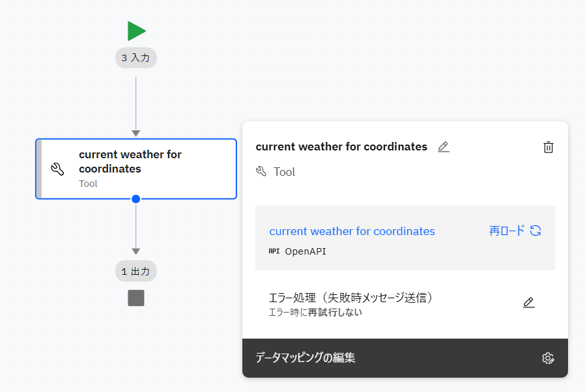Open data mapping settings gear icon
Image resolution: width=585 pixels, height=392 pixels.
pyautogui.click(x=548, y=358)
